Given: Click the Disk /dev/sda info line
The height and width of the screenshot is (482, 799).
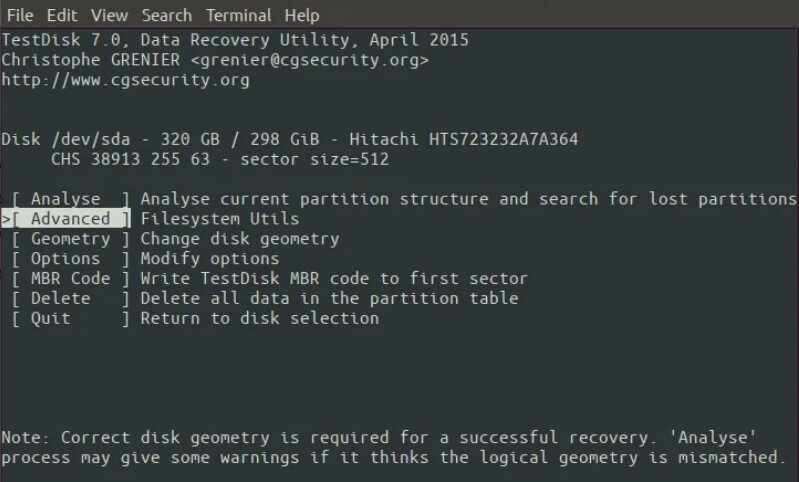Looking at the screenshot, I should 289,139.
